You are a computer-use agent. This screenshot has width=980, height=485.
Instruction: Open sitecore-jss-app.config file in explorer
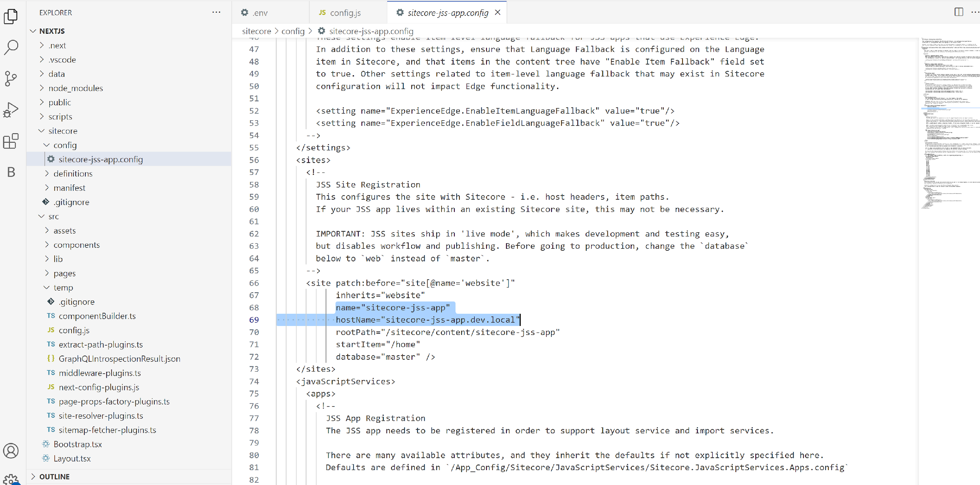pos(129,159)
